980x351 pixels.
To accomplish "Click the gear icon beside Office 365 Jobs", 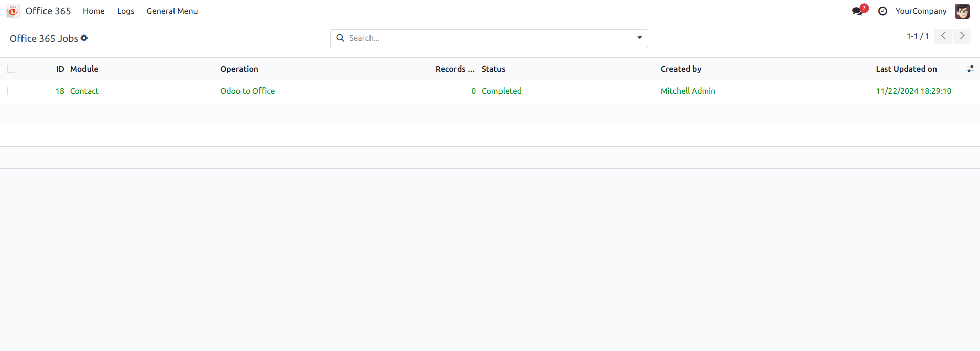I will coord(84,38).
